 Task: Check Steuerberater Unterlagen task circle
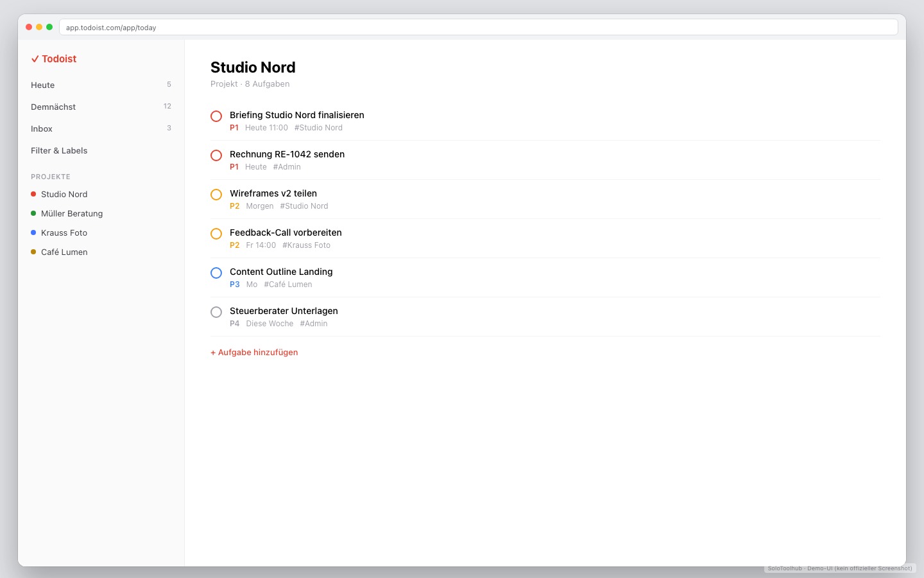pyautogui.click(x=216, y=312)
